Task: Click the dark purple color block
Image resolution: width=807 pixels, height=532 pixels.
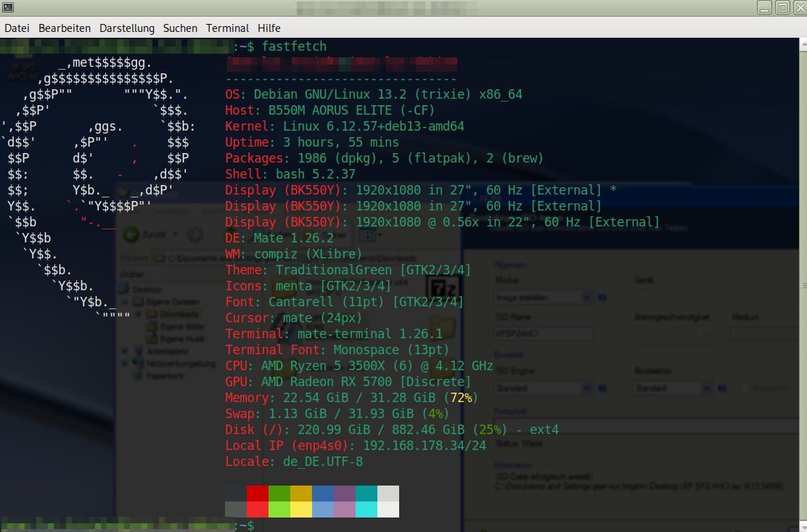Action: (345, 494)
